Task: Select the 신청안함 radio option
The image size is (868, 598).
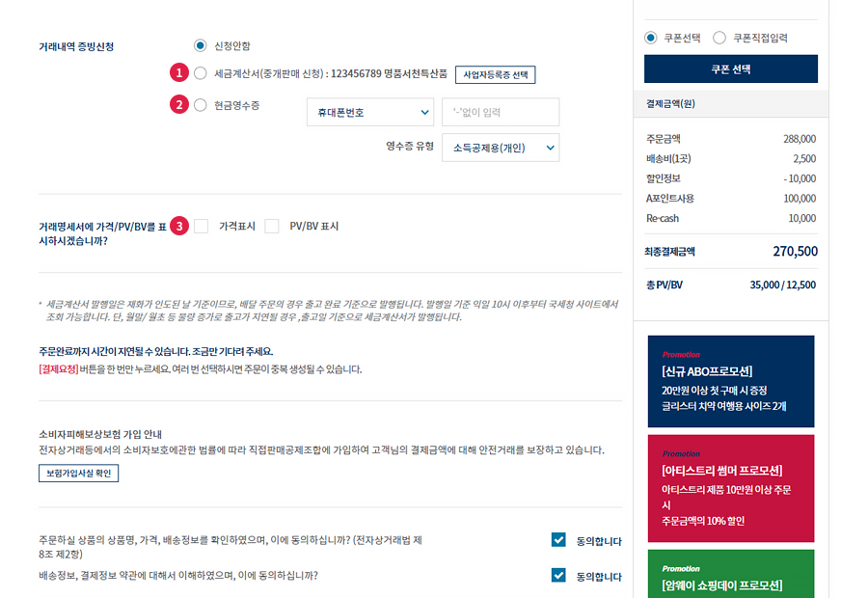Action: click(x=201, y=45)
